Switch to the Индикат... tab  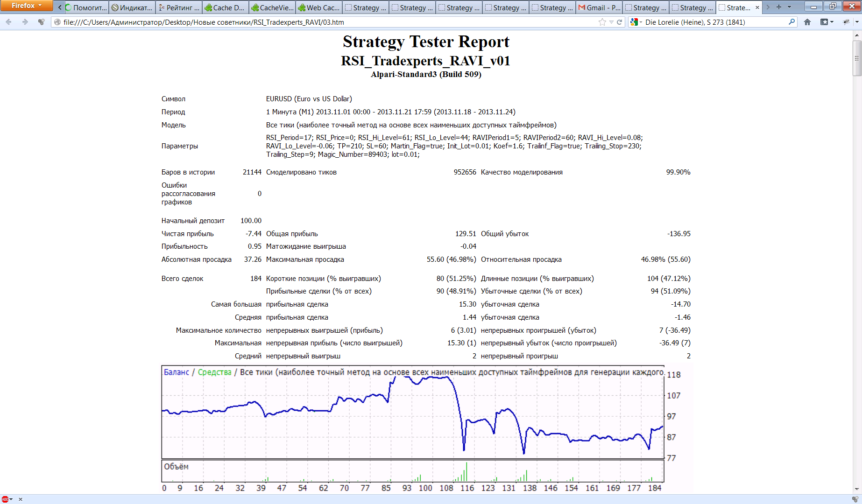(x=132, y=7)
